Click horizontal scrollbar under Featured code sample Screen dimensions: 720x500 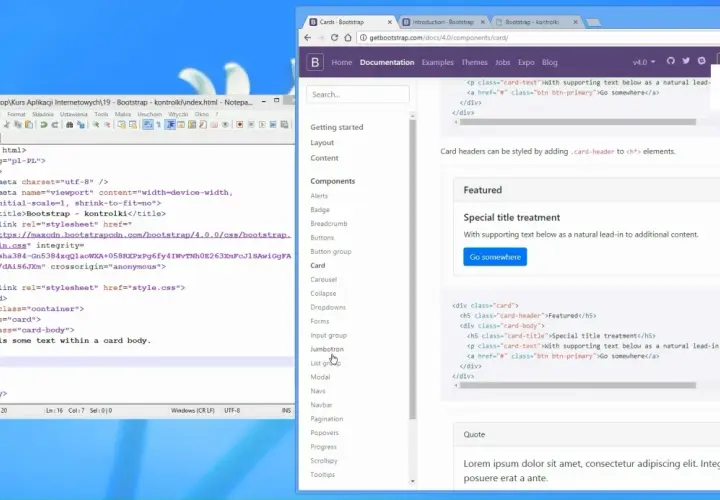point(578,385)
